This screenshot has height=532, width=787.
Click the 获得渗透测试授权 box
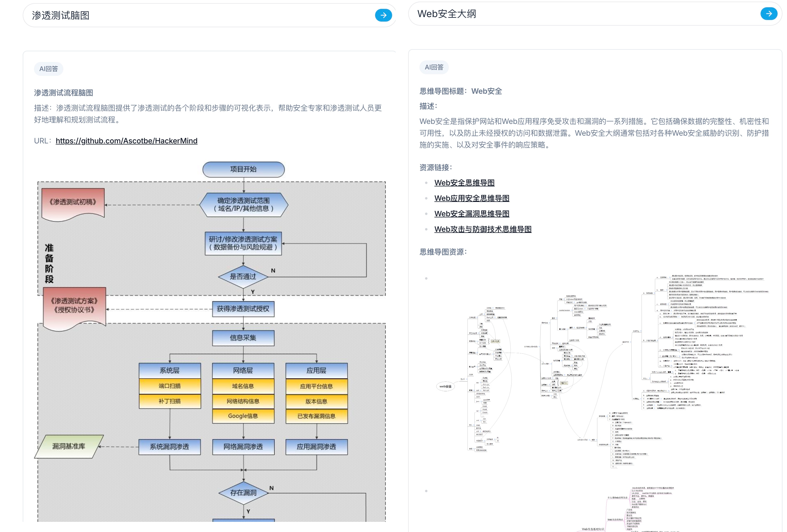(x=243, y=309)
